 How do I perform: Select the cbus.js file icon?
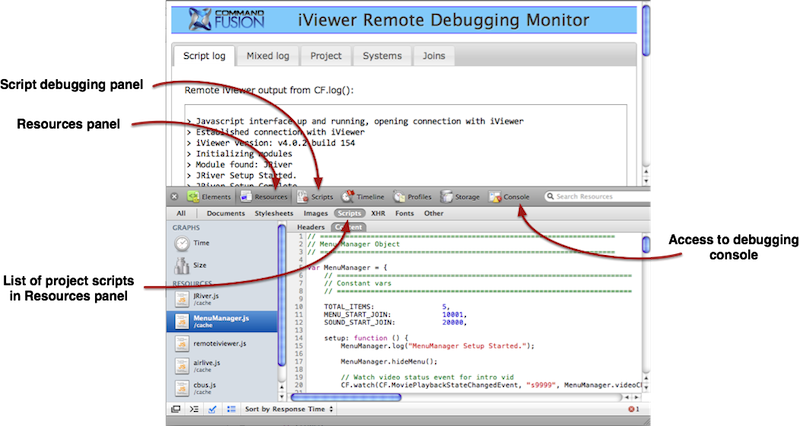click(182, 388)
